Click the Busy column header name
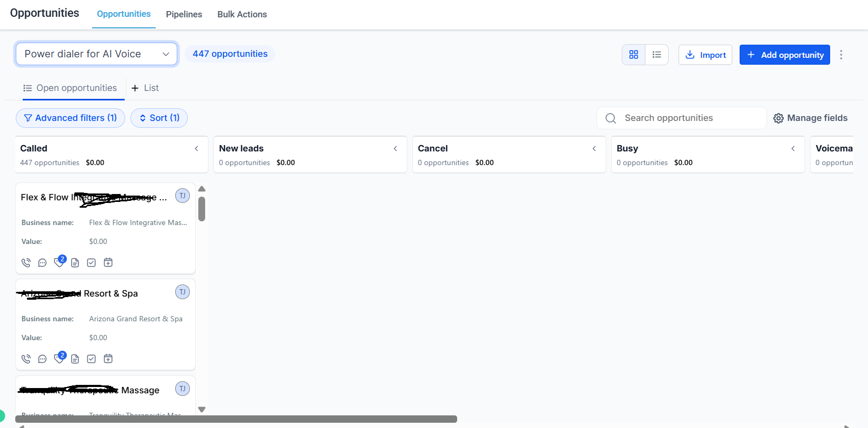This screenshot has width=868, height=428. pyautogui.click(x=628, y=148)
